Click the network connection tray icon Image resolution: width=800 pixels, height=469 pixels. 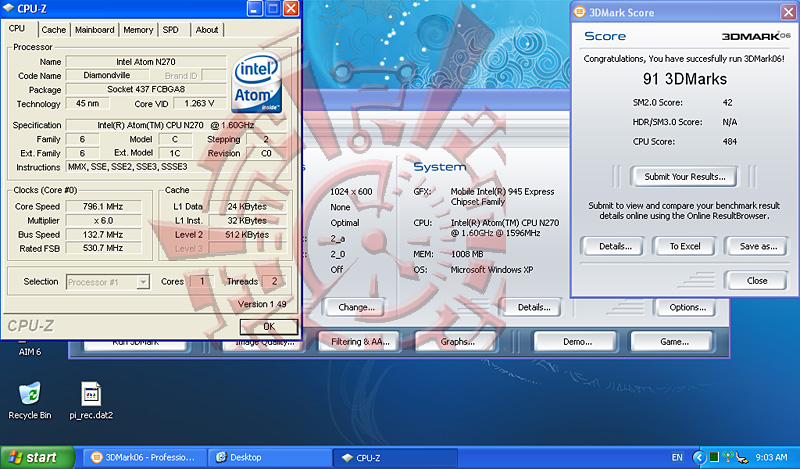pos(741,457)
